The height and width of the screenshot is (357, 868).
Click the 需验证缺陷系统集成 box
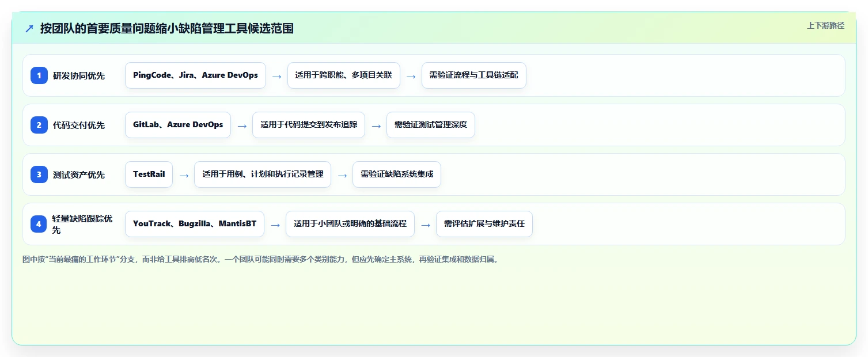coord(397,174)
